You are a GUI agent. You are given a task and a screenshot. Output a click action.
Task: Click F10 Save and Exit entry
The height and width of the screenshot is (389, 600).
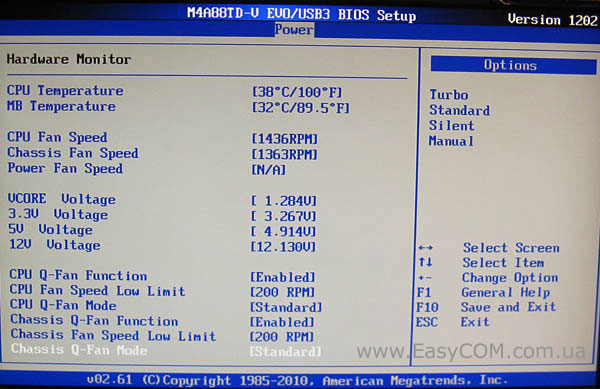click(x=486, y=307)
